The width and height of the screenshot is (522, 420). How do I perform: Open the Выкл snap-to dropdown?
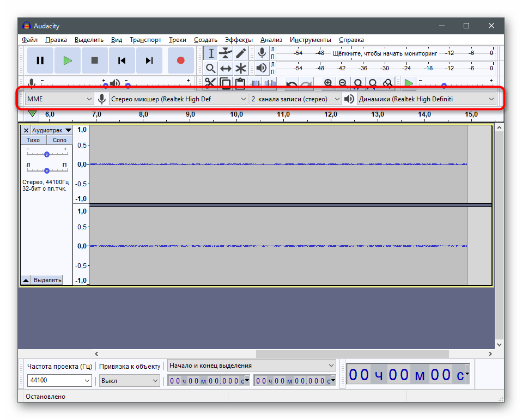[130, 381]
